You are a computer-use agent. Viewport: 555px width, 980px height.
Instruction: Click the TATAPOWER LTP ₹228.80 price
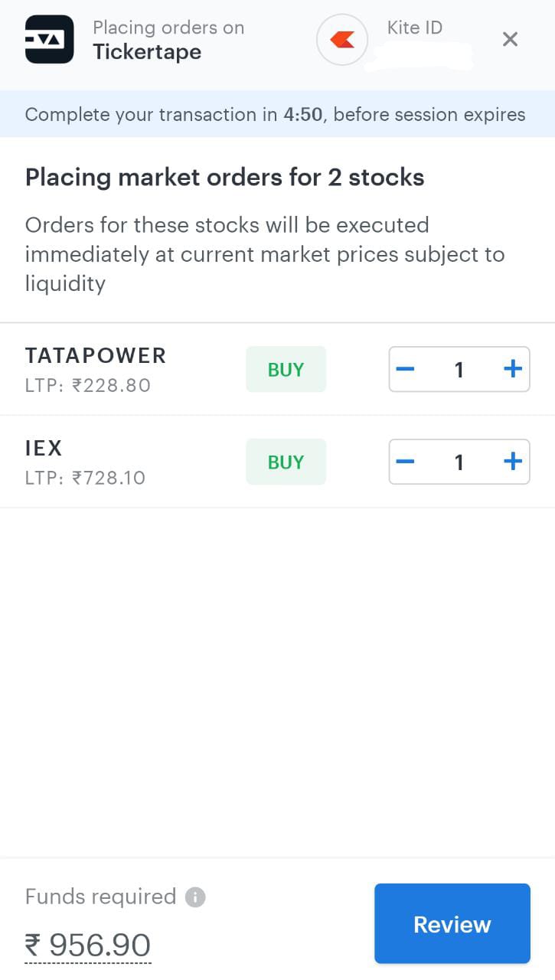(88, 385)
